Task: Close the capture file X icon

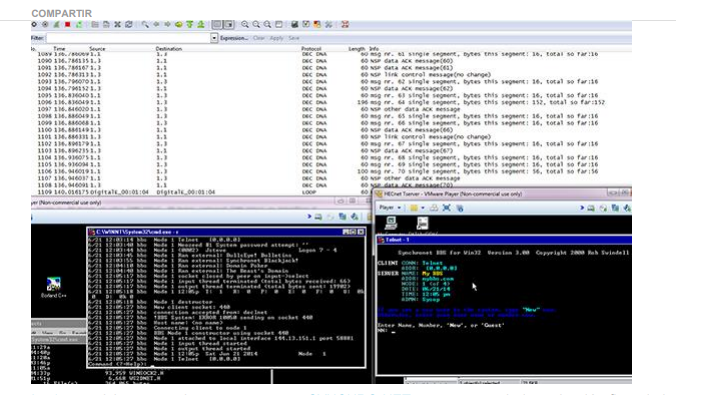Action: coord(117,25)
